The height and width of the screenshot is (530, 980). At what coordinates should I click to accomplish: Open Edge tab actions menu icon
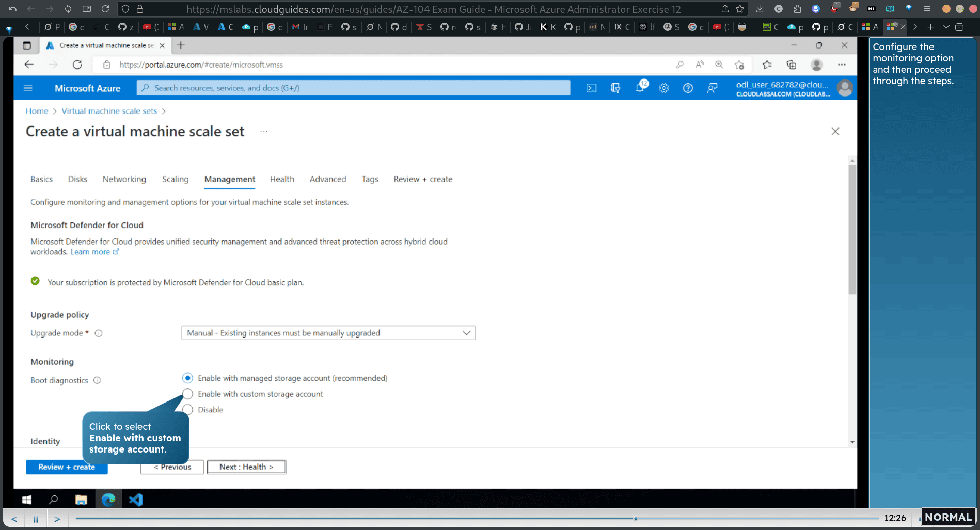[x=27, y=45]
